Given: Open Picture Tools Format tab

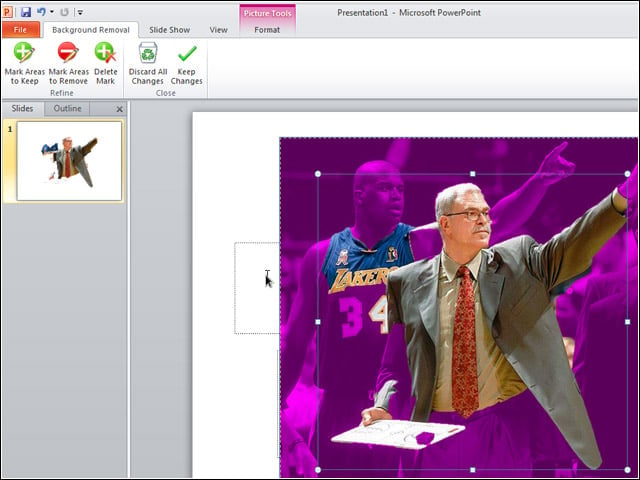Looking at the screenshot, I should pos(267,30).
